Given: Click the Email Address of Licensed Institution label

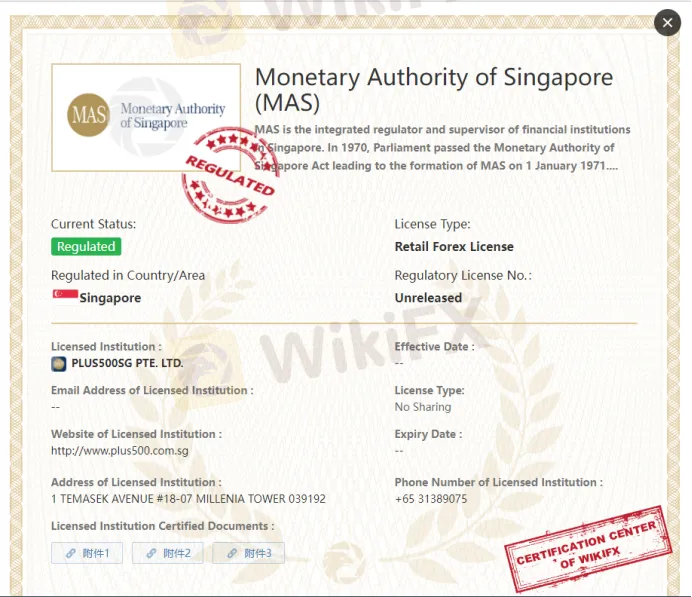Looking at the screenshot, I should (152, 390).
